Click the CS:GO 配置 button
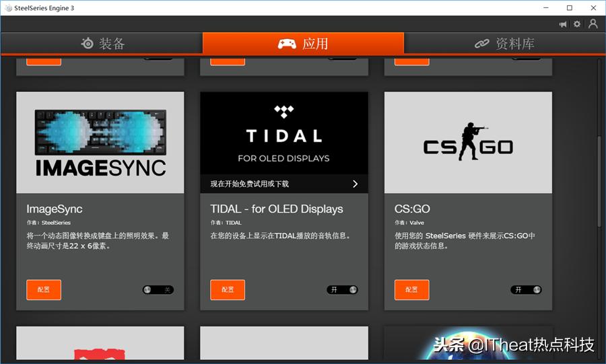Screen dimensions: 606x364 tap(411, 289)
